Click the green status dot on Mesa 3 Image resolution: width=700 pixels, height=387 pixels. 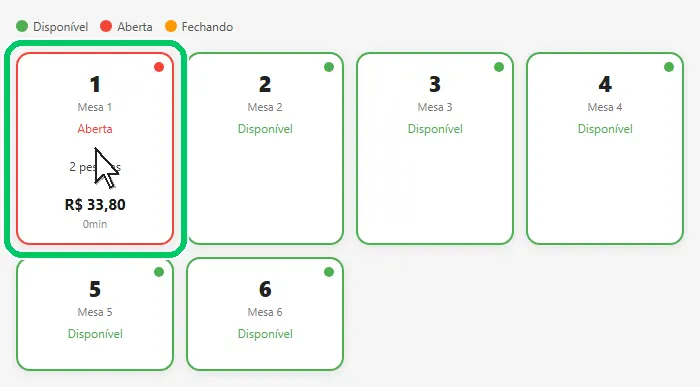(499, 67)
